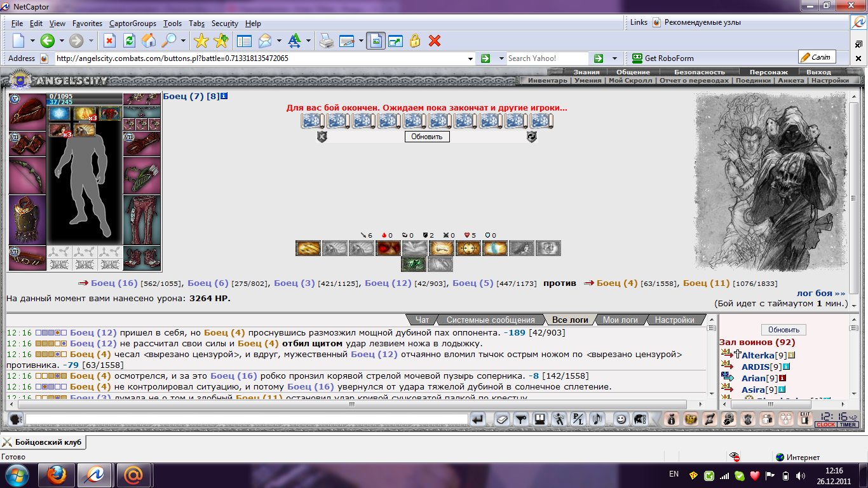Toggle the P/L translit icon in chat bar
The width and height of the screenshot is (868, 488).
point(578,419)
